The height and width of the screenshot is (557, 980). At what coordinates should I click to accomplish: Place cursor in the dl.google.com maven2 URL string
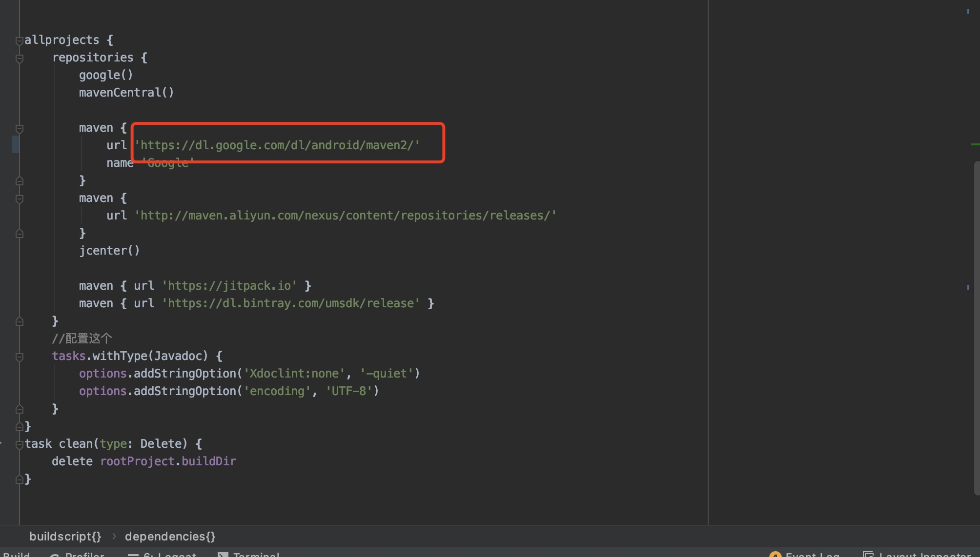277,145
